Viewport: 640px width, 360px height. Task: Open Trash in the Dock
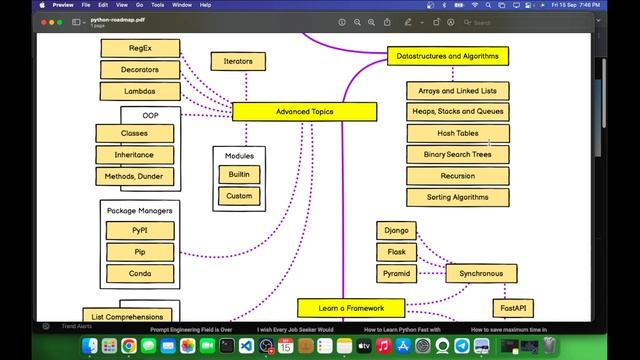(550, 346)
